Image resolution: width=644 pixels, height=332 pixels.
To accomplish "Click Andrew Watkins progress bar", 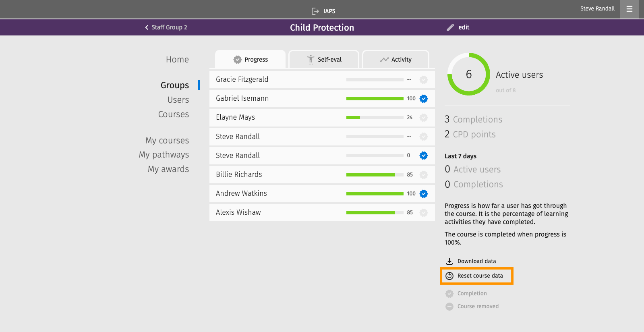I will [x=375, y=194].
